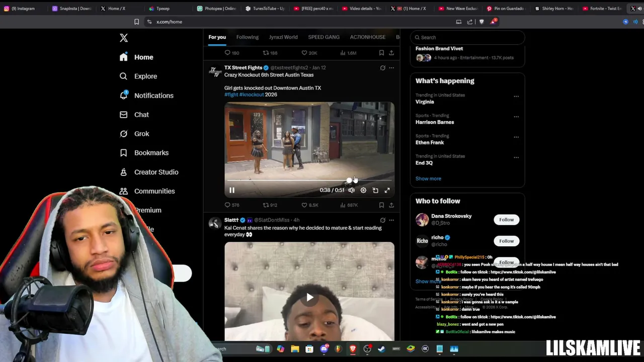Open more options for Harrison Barnes trend

click(516, 117)
